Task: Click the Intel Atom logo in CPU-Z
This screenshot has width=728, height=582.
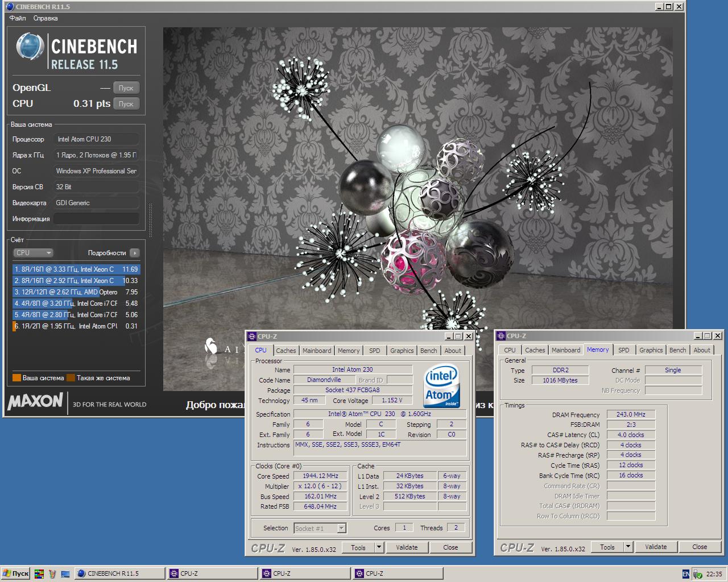Action: (x=442, y=386)
